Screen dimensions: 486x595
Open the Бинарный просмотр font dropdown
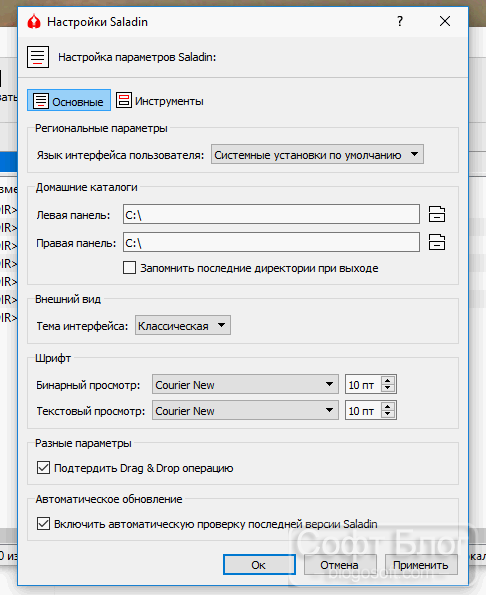pyautogui.click(x=245, y=384)
